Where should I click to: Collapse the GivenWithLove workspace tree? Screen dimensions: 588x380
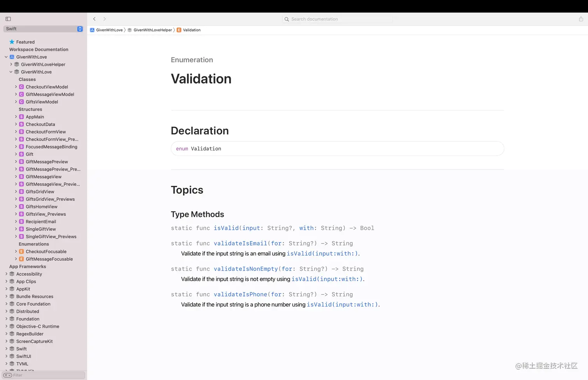6,57
